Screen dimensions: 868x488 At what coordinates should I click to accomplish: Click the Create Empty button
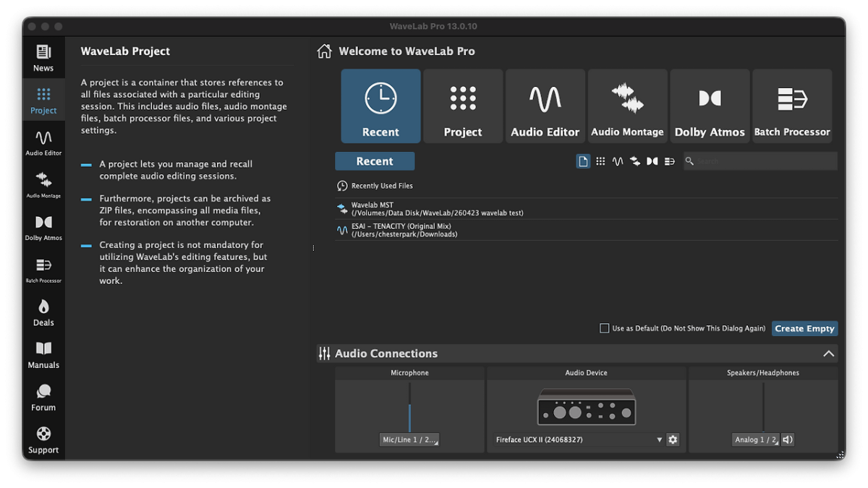(805, 328)
